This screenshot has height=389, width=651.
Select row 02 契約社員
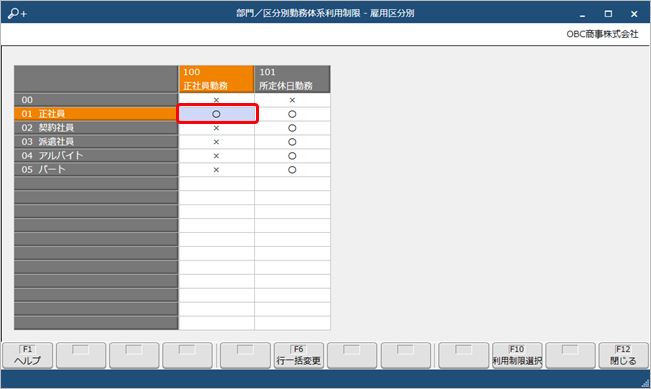pyautogui.click(x=96, y=128)
